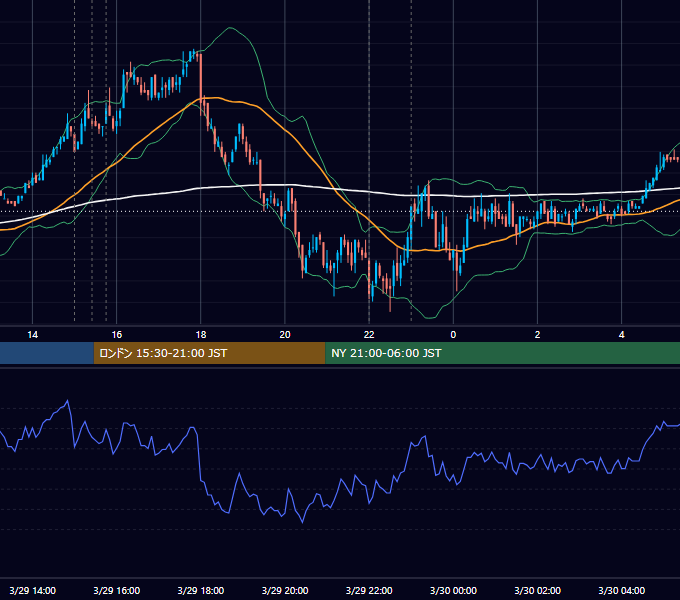Click the '18' hour label on price chart axis
Viewport: 680px width, 600px height.
[201, 335]
